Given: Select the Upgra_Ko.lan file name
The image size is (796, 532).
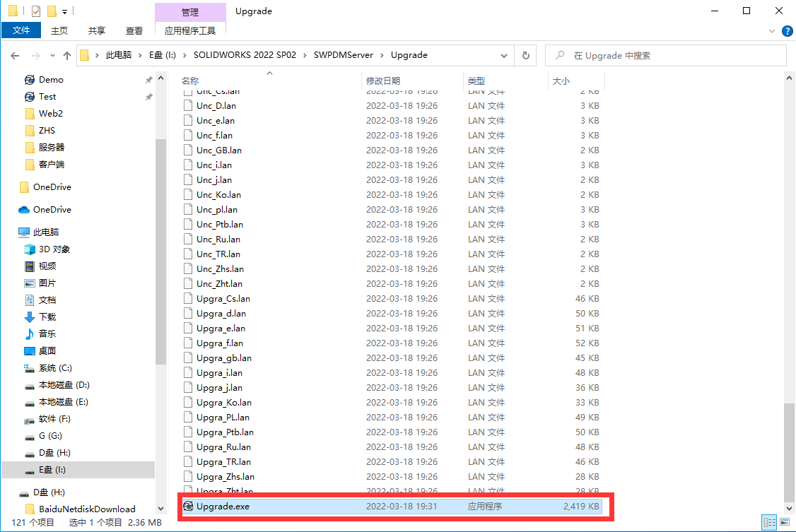Looking at the screenshot, I should (x=224, y=402).
